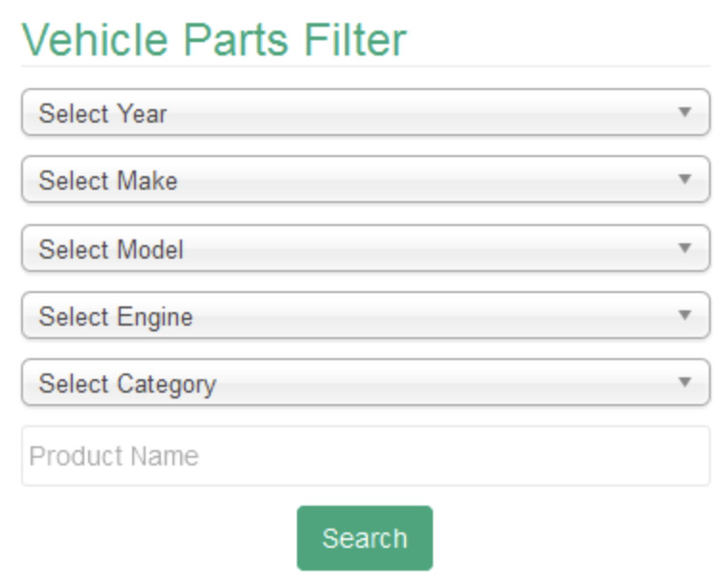This screenshot has width=728, height=588.
Task: Open the Select Model dropdown list
Action: click(x=365, y=249)
